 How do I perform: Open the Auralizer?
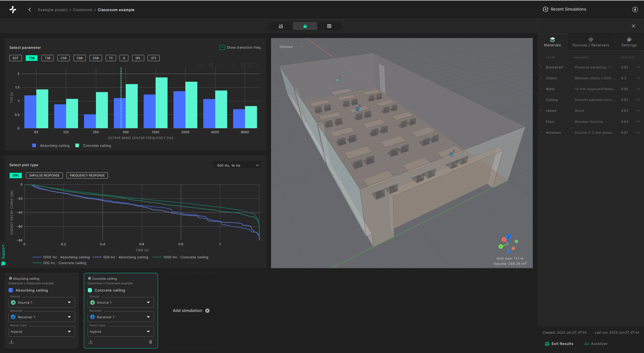coord(596,344)
